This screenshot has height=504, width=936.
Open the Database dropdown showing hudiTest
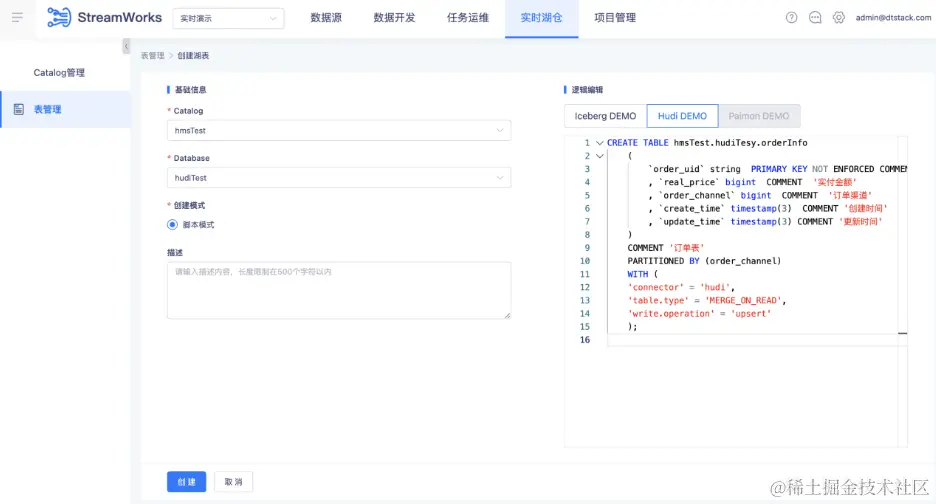click(338, 177)
